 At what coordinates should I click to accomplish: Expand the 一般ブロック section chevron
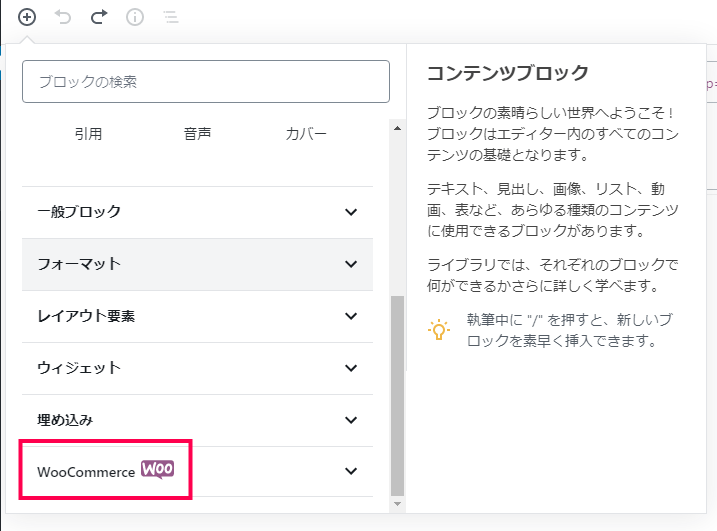(351, 212)
